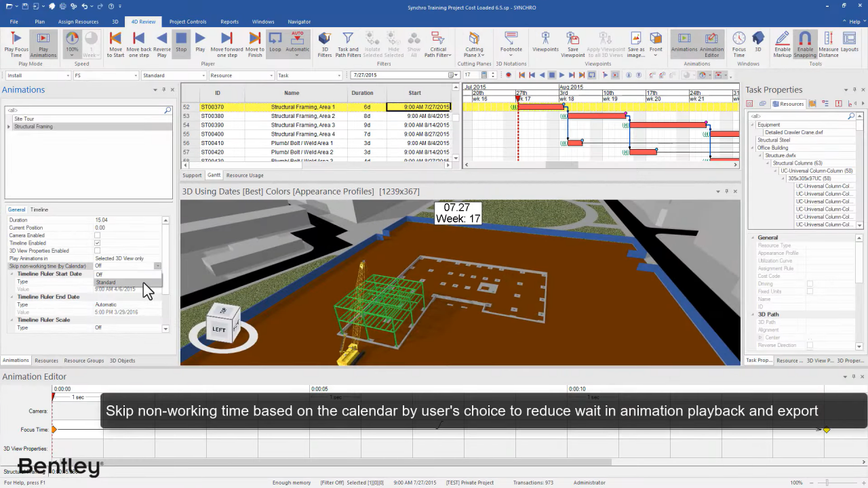Switch to the Plan ribbon tab

39,22
